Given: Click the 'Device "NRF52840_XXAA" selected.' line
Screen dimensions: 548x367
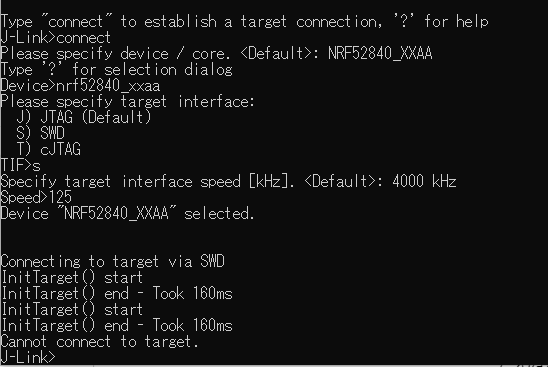Looking at the screenshot, I should click(x=127, y=214).
